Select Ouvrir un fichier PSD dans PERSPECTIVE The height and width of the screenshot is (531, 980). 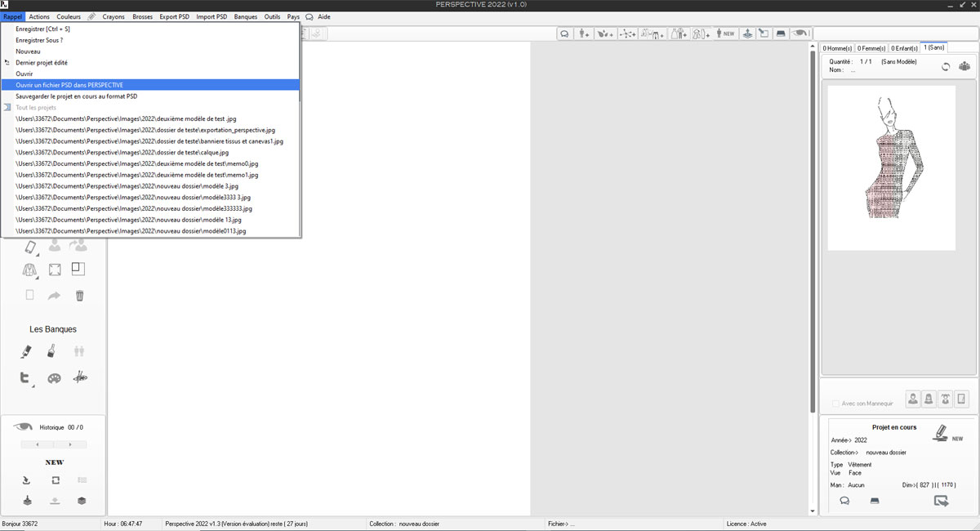[x=69, y=85]
